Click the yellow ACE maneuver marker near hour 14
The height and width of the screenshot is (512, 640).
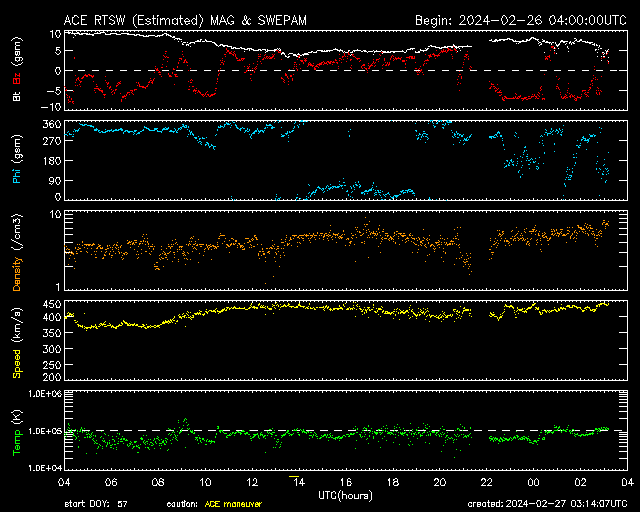pos(294,476)
